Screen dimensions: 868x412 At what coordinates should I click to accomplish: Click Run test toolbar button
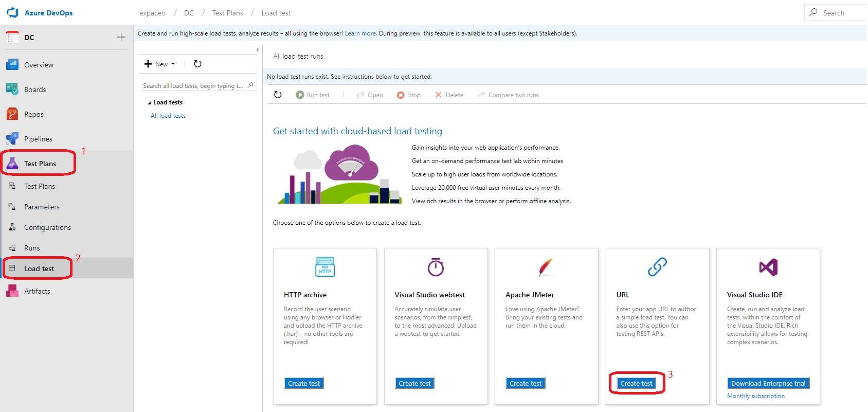click(x=313, y=95)
